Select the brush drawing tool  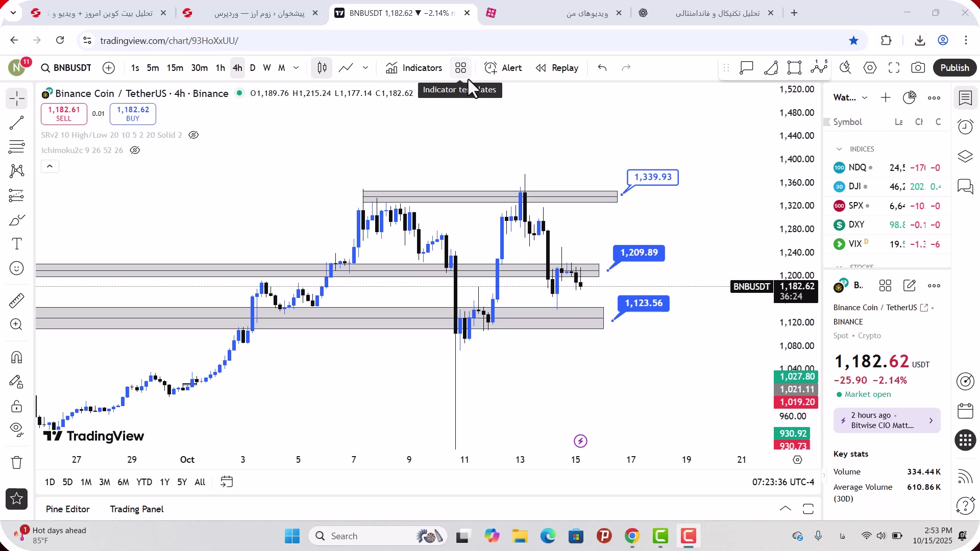pos(16,220)
